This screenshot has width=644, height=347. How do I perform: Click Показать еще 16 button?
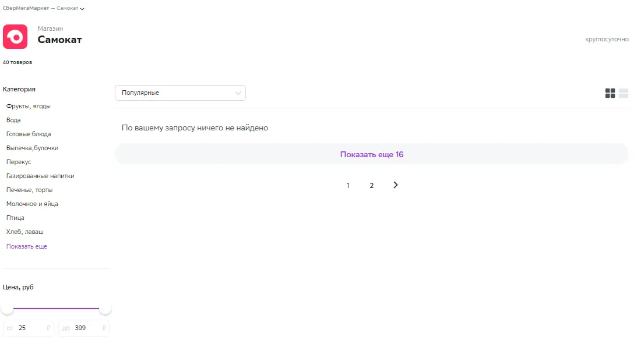pyautogui.click(x=372, y=154)
